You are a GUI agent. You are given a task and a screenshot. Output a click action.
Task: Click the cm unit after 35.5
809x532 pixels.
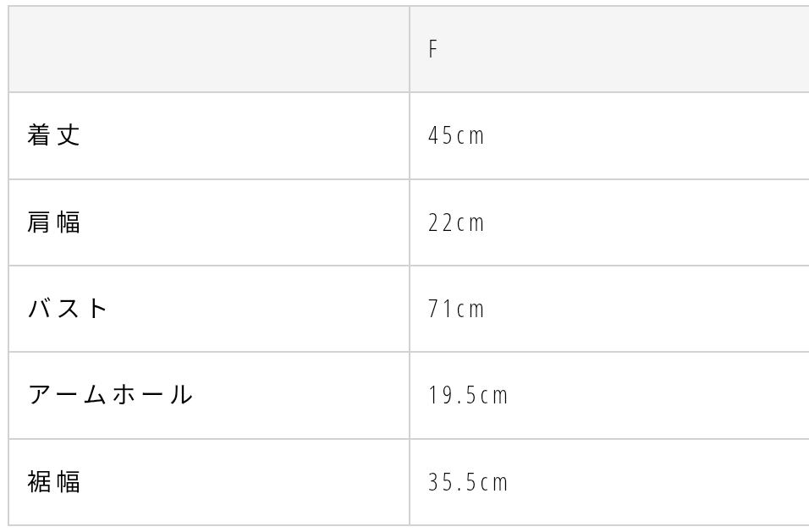click(494, 483)
